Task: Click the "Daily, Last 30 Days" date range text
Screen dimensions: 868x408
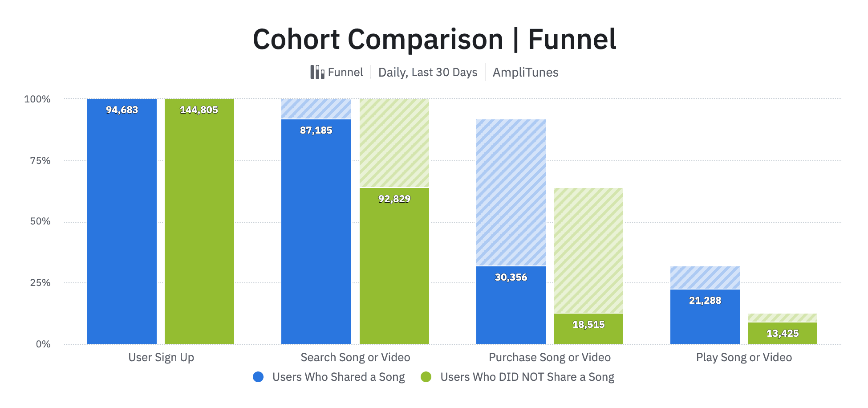Action: [x=427, y=72]
